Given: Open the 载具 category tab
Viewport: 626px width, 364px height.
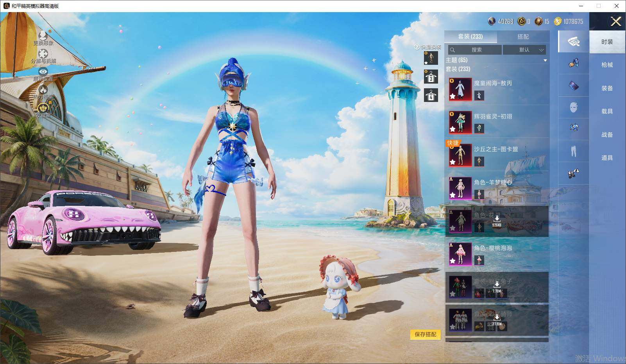Looking at the screenshot, I should coord(607,111).
